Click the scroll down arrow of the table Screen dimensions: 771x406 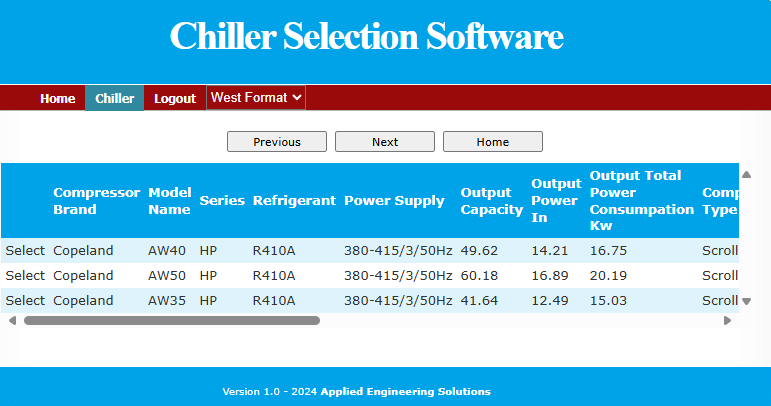[746, 301]
